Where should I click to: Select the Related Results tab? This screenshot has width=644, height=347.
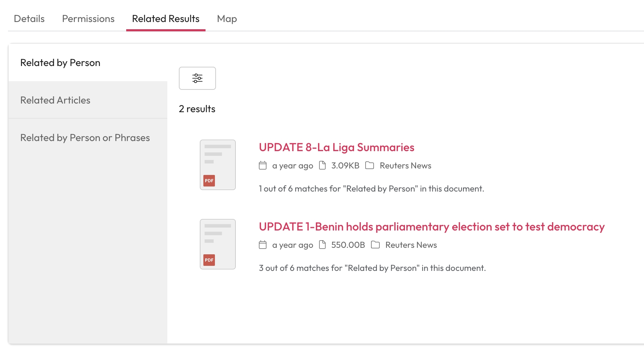coord(166,19)
